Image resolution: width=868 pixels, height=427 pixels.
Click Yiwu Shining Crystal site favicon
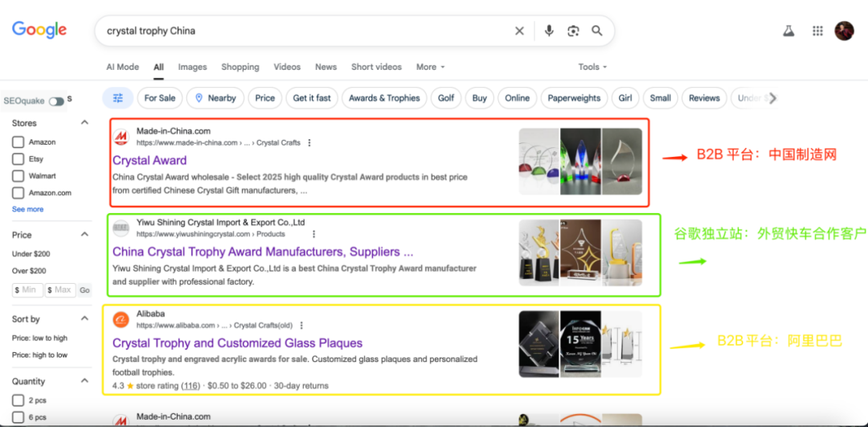pyautogui.click(x=121, y=228)
